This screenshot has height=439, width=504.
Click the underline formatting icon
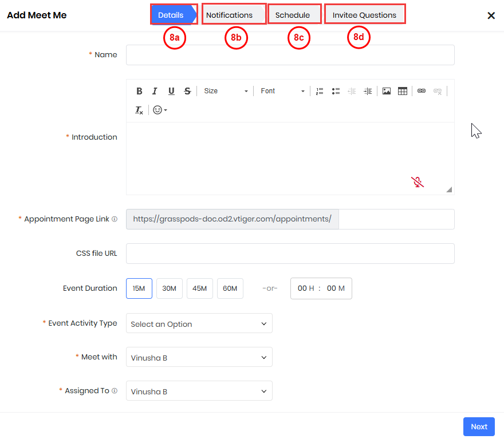171,91
